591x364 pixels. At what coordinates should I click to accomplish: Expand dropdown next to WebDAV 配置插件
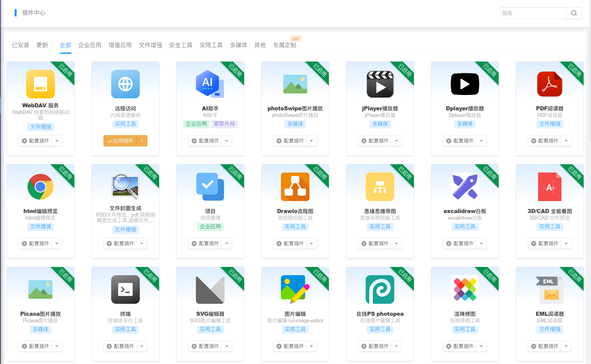coord(57,141)
